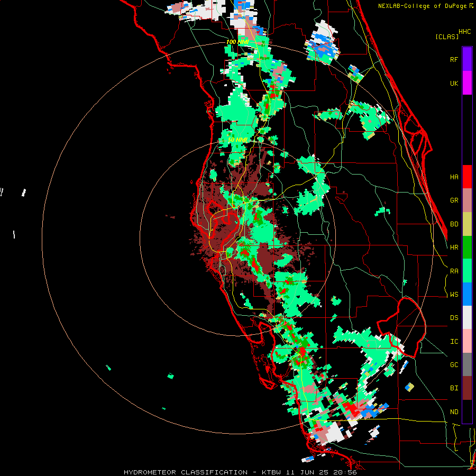Click the 'RA' legend label
The width and height of the screenshot is (476, 476).
pyautogui.click(x=454, y=271)
